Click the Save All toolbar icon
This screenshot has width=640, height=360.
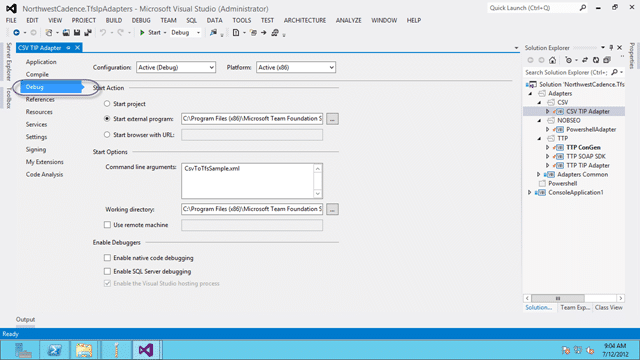[x=88, y=33]
